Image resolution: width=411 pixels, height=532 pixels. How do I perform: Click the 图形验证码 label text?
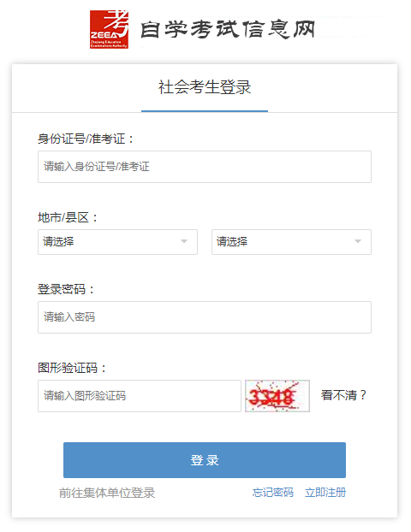point(72,368)
